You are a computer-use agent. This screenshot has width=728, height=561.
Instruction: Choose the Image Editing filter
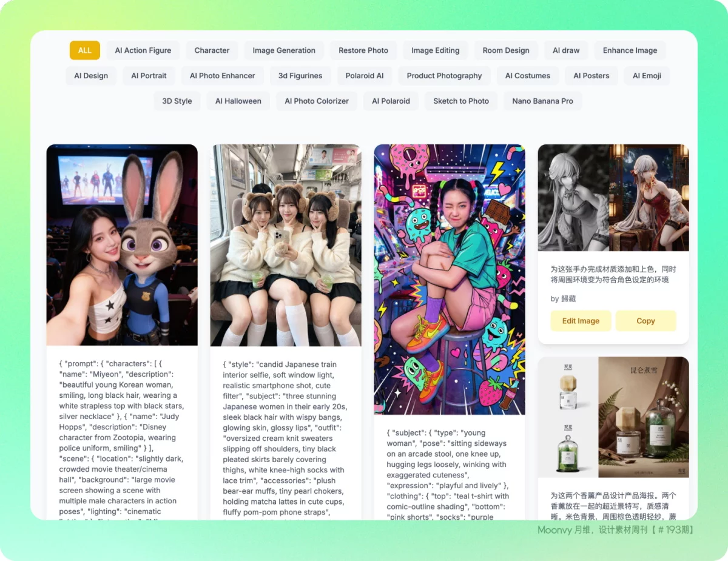435,50
